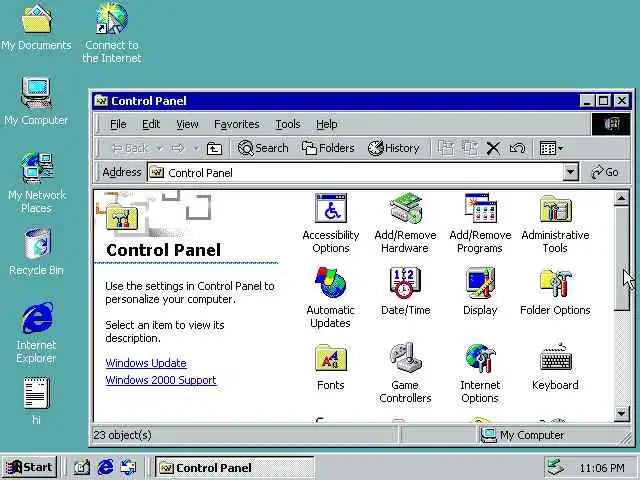
Task: Open Internet Options applet
Action: [x=480, y=373]
